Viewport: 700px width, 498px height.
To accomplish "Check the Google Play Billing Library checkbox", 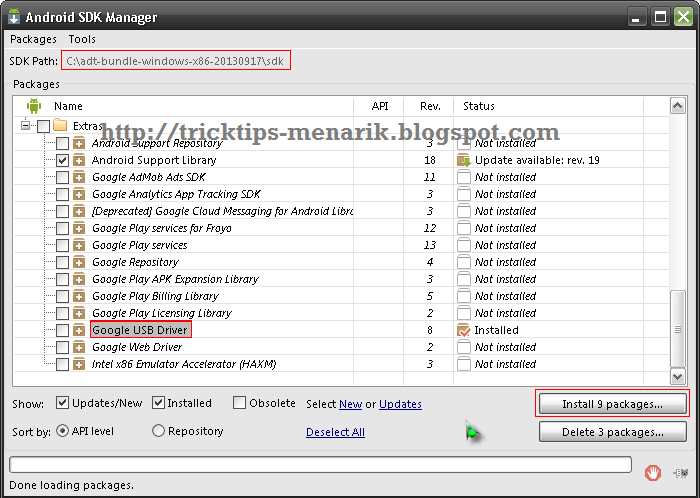I will click(x=62, y=296).
